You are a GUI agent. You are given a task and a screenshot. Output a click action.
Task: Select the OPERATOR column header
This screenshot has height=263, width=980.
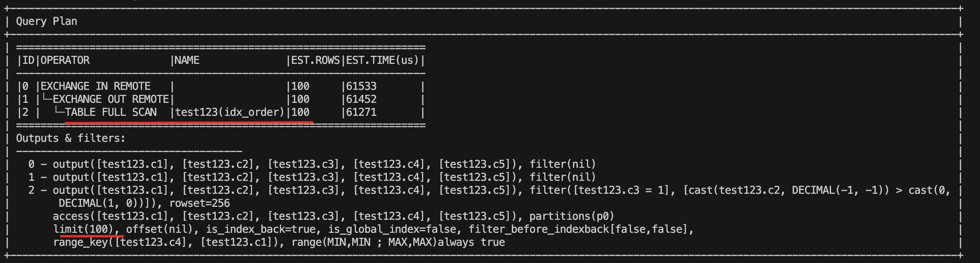point(65,60)
